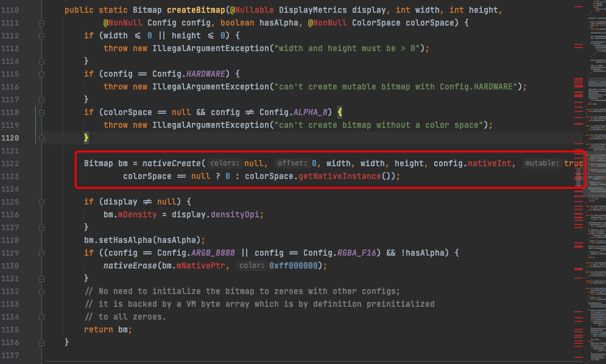Click the fold end marker on line 1114
This screenshot has height=364, width=606.
click(x=42, y=61)
